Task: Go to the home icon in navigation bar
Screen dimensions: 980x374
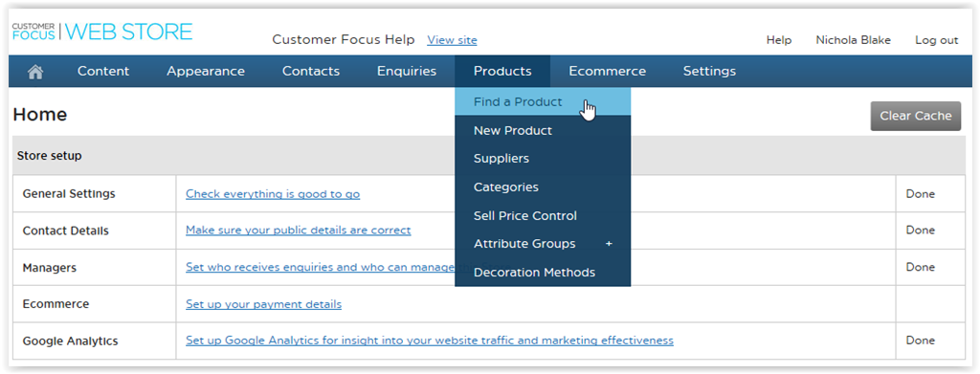Action: tap(35, 72)
